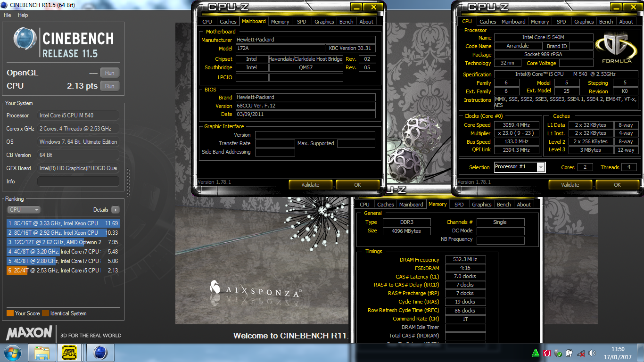Open SPD tab in right CPU-Z window
This screenshot has height=362, width=644.
(x=561, y=22)
